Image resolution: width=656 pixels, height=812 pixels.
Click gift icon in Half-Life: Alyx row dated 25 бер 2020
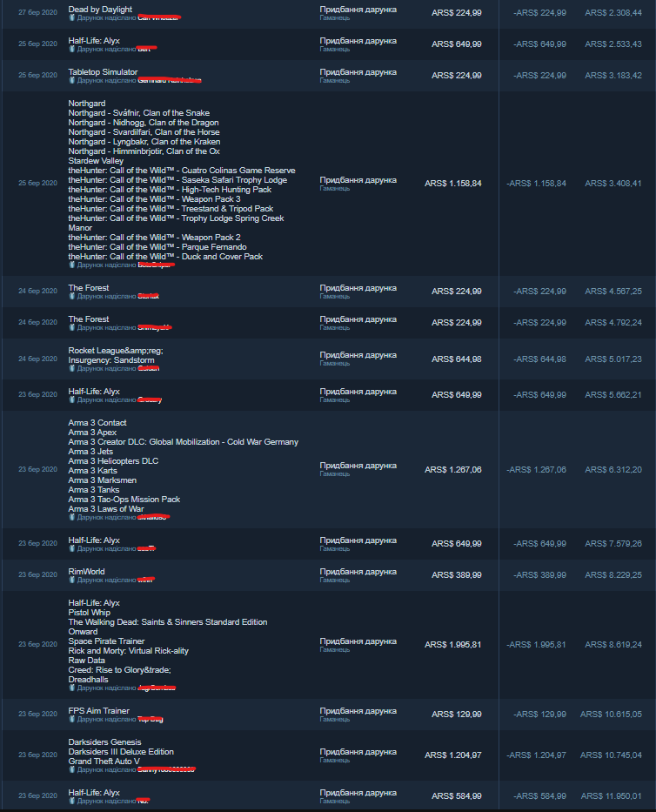72,49
